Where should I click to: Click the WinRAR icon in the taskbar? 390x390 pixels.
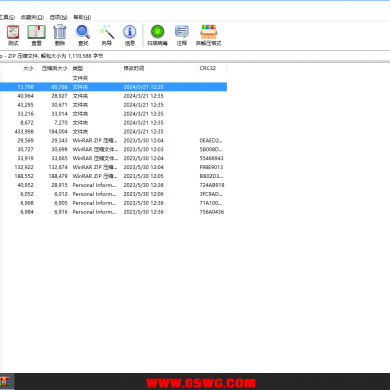pyautogui.click(x=5, y=382)
